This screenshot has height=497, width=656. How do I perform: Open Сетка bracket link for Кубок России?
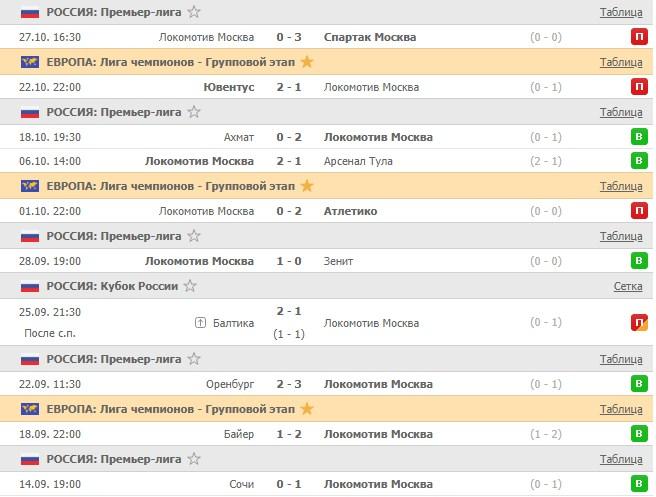[628, 286]
